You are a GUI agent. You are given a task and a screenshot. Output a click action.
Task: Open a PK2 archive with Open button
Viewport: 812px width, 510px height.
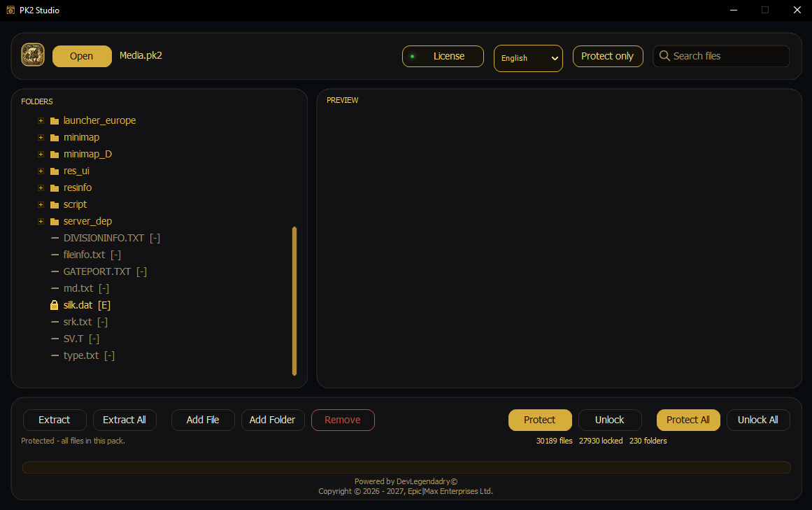[82, 56]
